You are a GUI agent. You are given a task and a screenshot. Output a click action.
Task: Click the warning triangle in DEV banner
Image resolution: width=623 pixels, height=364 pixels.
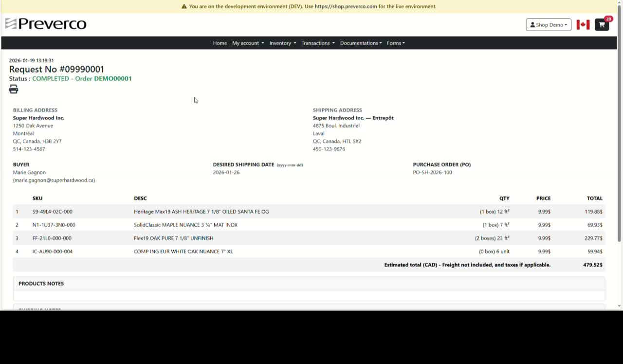pos(184,6)
